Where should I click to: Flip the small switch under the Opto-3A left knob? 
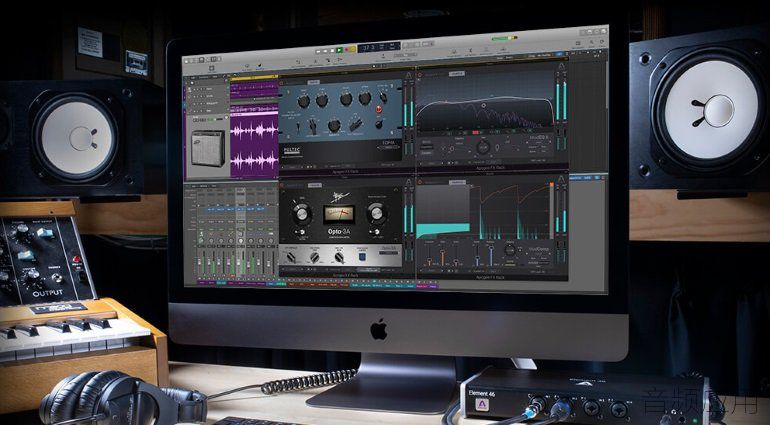(301, 232)
